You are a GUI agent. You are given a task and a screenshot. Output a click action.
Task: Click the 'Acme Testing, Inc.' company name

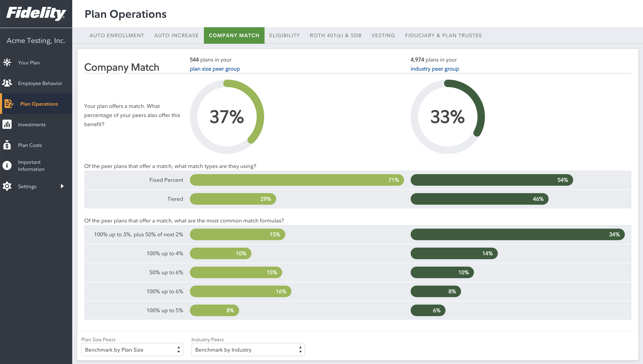pos(36,40)
